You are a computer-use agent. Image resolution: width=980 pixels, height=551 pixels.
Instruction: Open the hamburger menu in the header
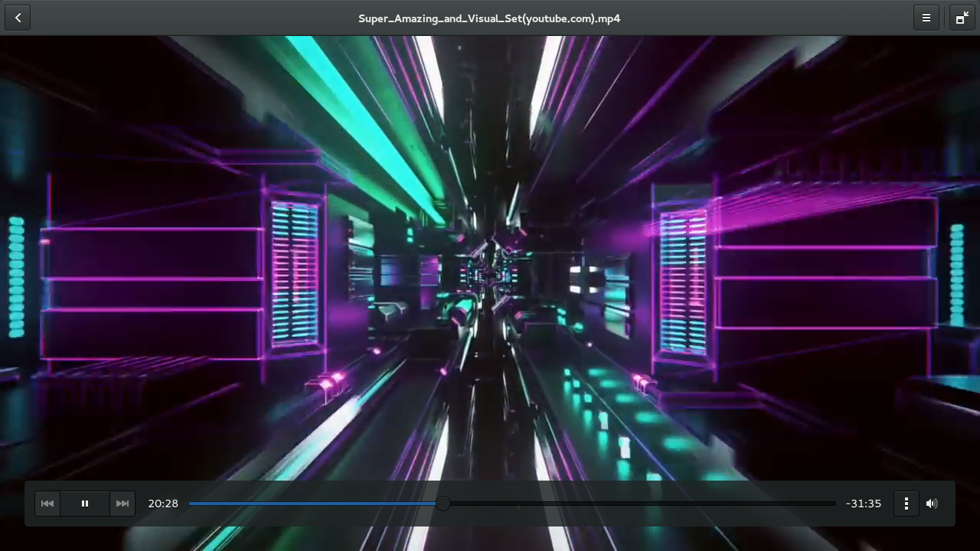tap(926, 18)
